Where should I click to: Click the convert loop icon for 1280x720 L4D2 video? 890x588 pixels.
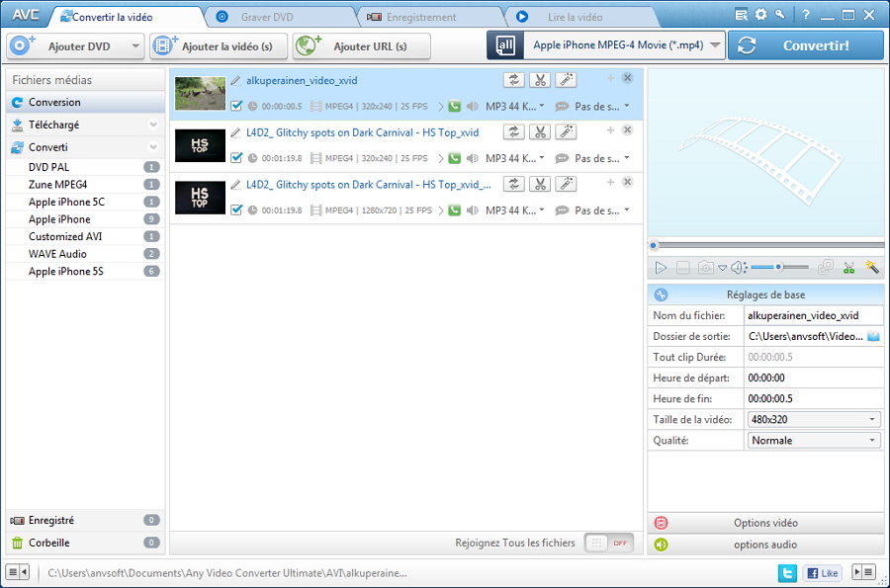[513, 184]
